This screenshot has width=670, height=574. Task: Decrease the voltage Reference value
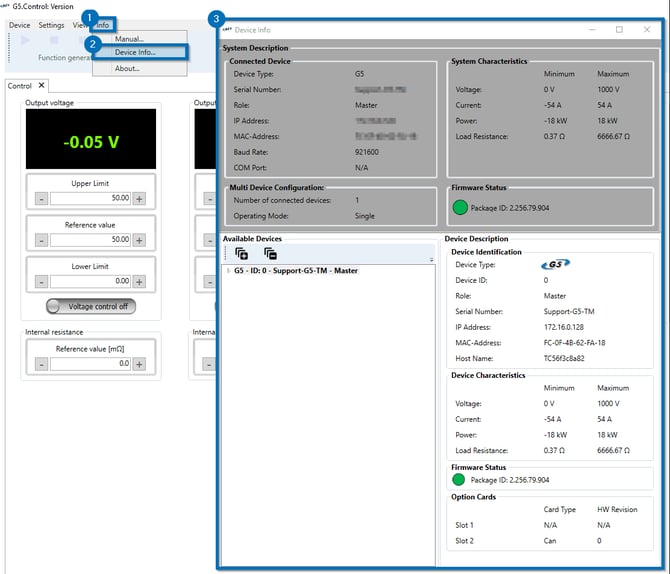pos(41,240)
